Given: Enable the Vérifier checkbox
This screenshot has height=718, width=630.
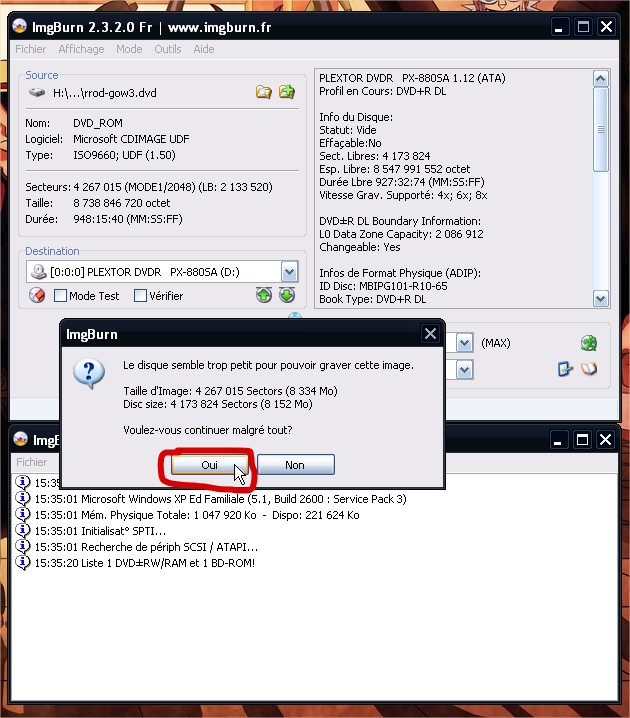Looking at the screenshot, I should [x=140, y=295].
